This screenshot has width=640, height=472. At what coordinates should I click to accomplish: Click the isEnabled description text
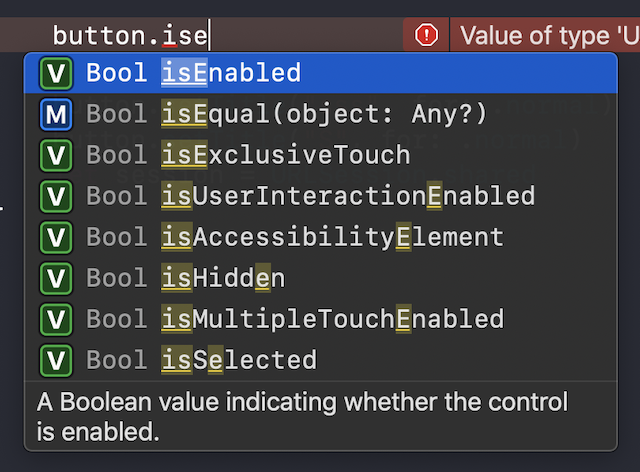click(x=300, y=417)
